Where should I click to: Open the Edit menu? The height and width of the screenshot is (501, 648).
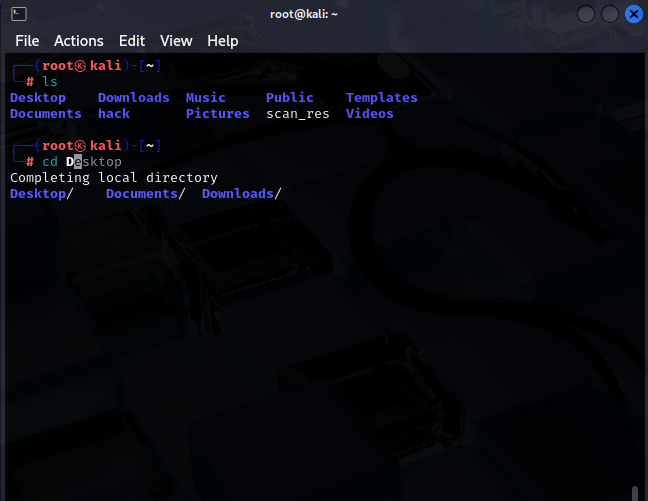(132, 41)
